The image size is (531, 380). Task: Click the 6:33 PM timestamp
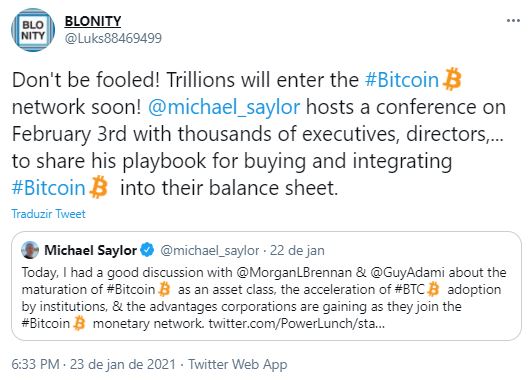35,364
